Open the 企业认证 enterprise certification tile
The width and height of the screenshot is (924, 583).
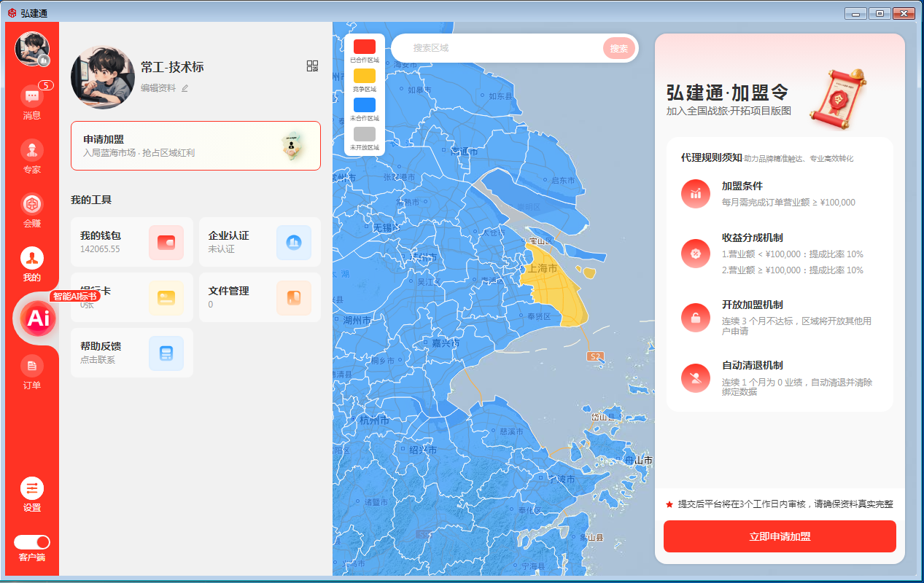click(260, 242)
